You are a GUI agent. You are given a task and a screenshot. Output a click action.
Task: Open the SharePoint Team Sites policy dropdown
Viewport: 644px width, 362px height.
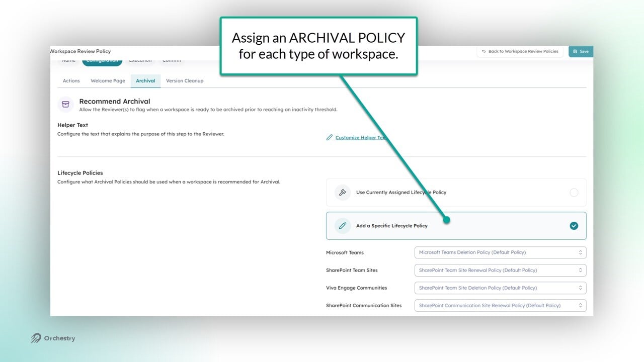pos(500,270)
